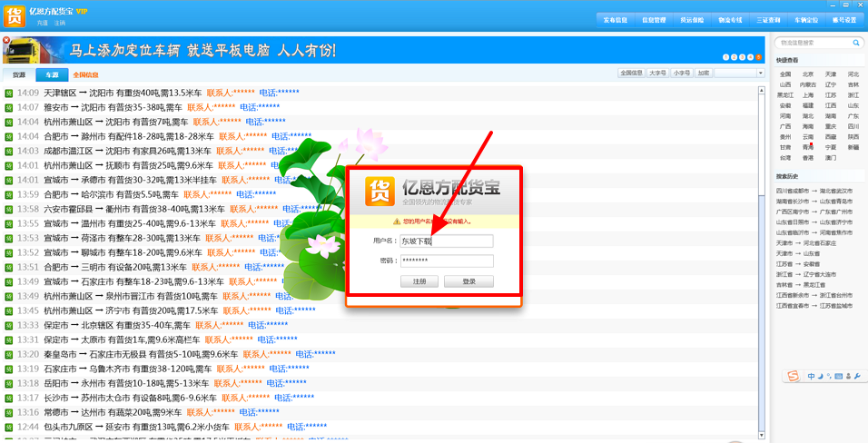Switch to 货源 tab
The image size is (868, 443).
[x=19, y=74]
